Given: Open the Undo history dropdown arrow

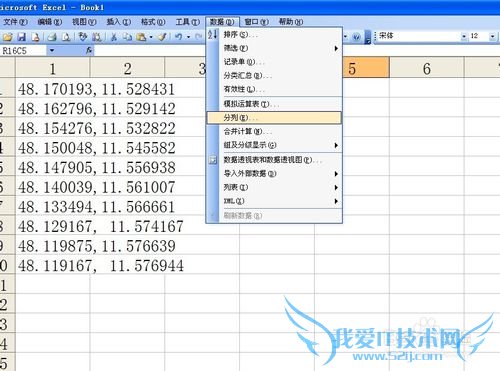Looking at the screenshot, I should 188,37.
